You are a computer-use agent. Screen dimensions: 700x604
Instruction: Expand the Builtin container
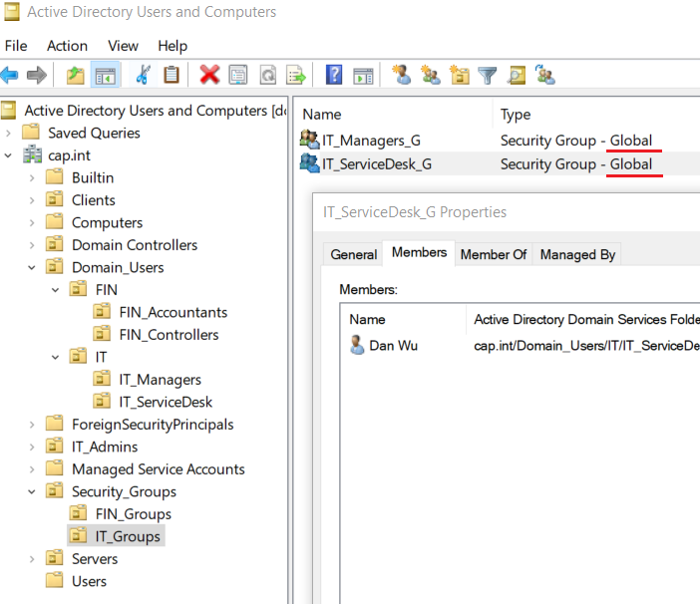32,177
